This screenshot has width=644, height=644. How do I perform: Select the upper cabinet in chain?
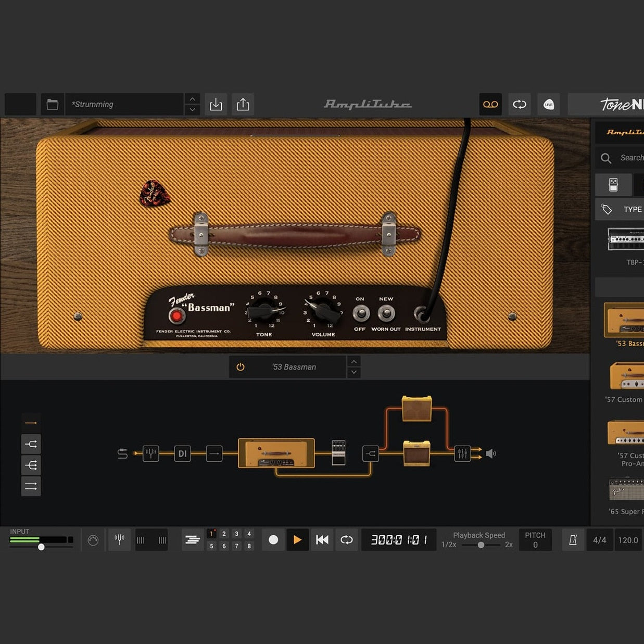[x=416, y=409]
